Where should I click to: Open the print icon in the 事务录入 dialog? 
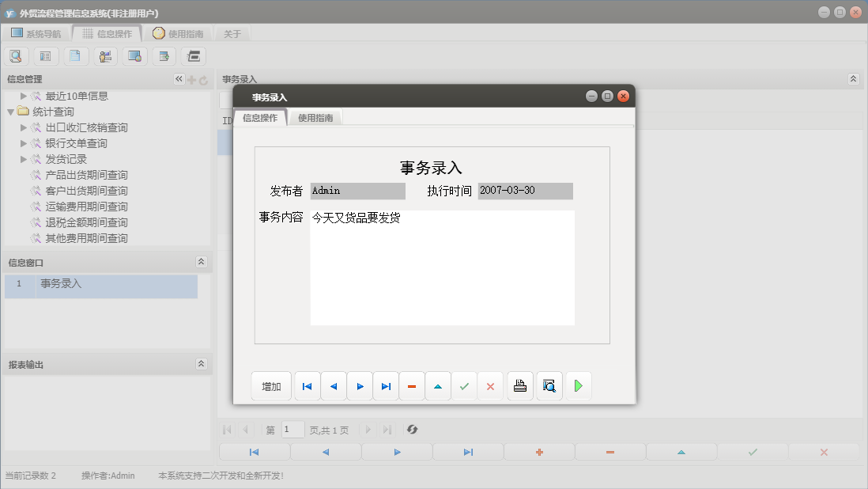click(519, 385)
